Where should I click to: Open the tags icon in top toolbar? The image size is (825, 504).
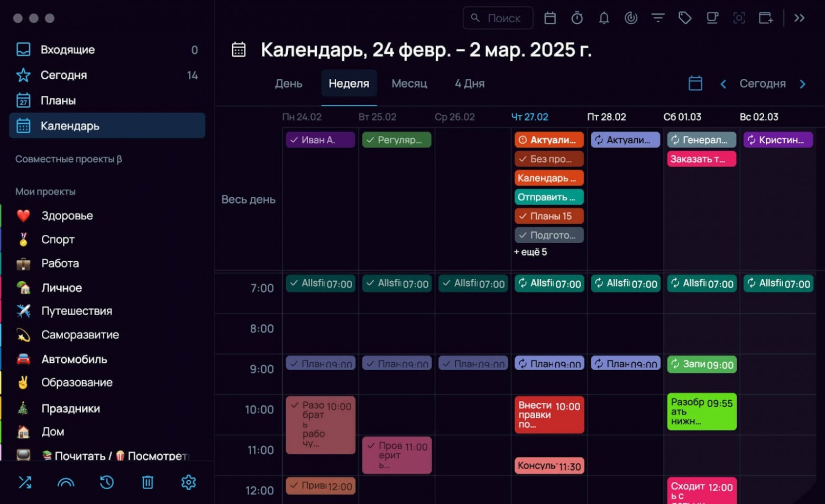[x=685, y=17]
